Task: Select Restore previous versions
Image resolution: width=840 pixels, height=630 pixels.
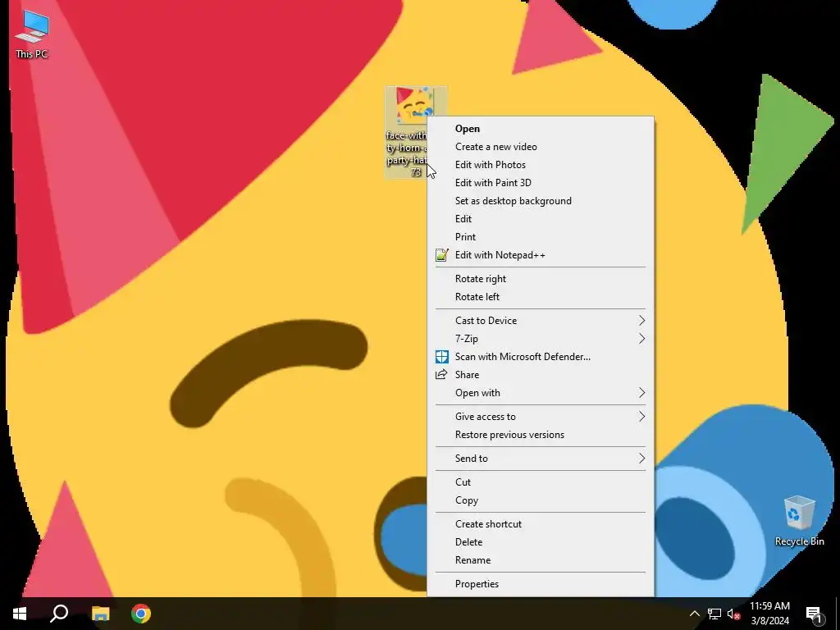Action: [x=541, y=435]
